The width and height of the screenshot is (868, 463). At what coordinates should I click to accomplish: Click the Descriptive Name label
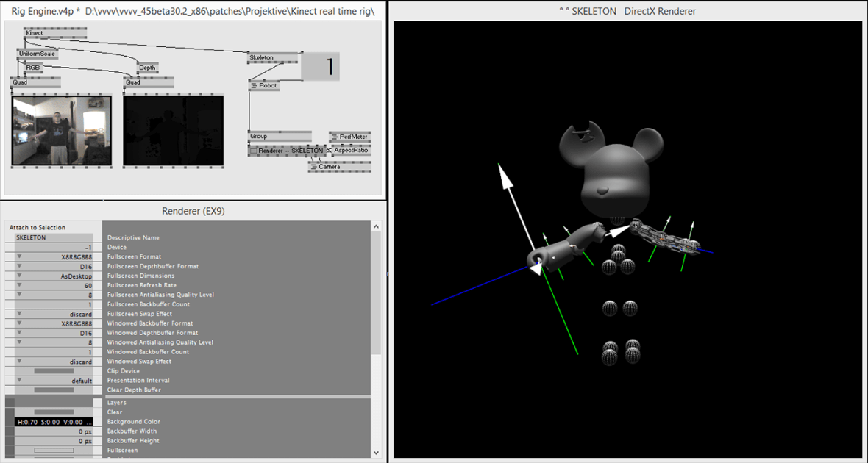coord(133,238)
